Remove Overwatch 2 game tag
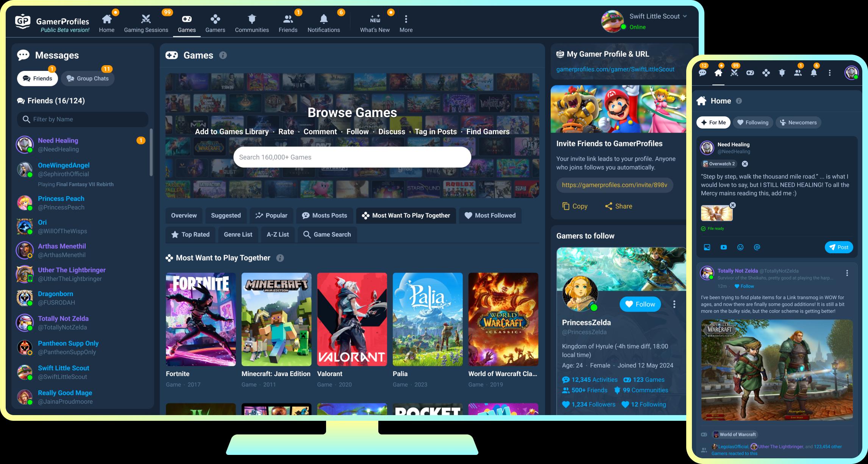The image size is (868, 464). 745,164
